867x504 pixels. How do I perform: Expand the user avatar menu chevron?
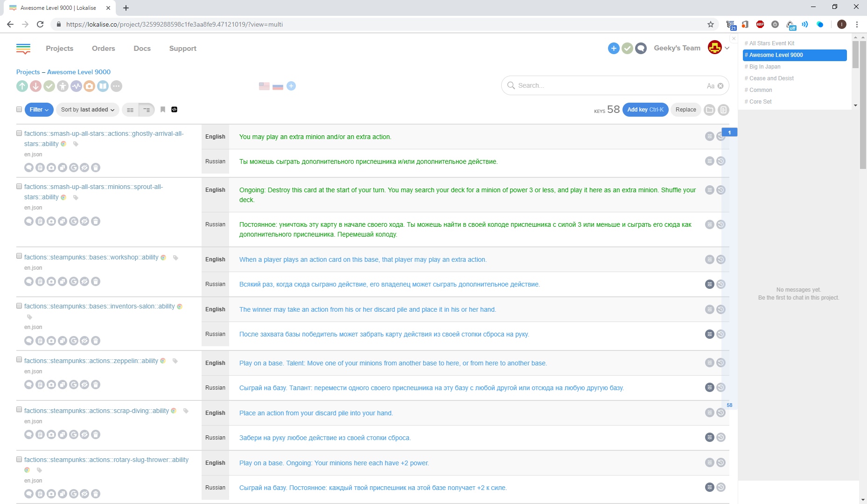727,48
